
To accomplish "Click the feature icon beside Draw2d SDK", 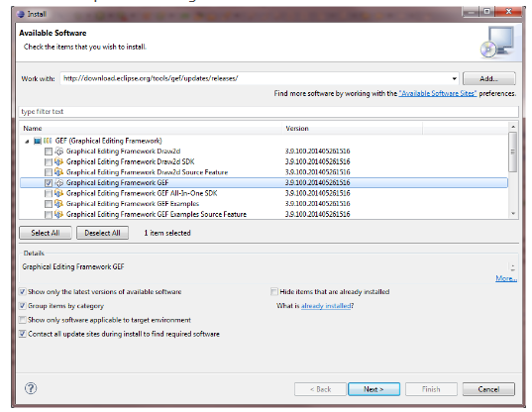I will point(59,161).
